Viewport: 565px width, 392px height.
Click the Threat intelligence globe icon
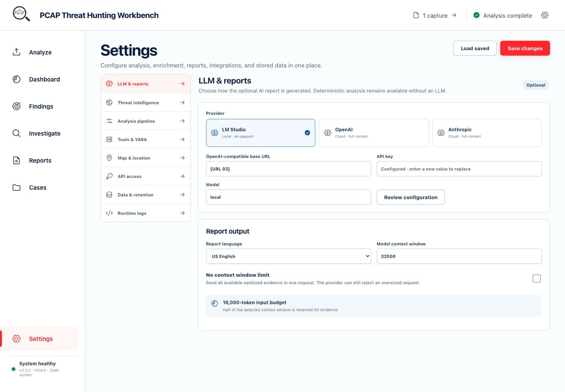click(109, 103)
